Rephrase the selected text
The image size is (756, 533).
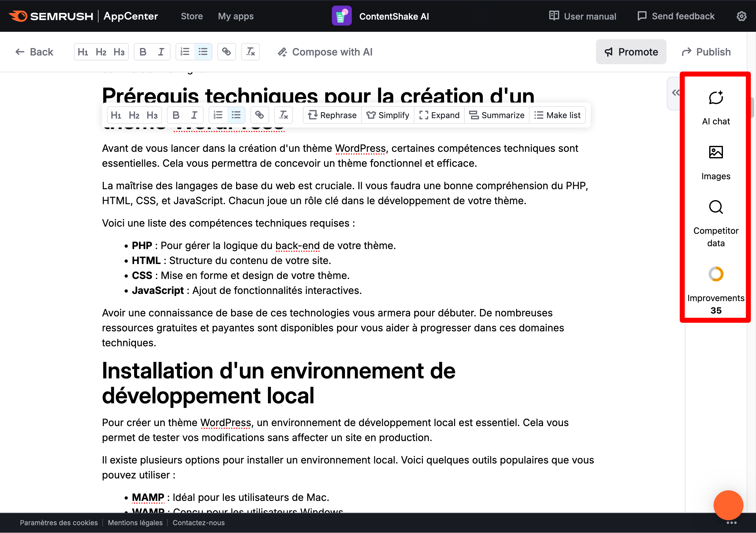pos(332,115)
